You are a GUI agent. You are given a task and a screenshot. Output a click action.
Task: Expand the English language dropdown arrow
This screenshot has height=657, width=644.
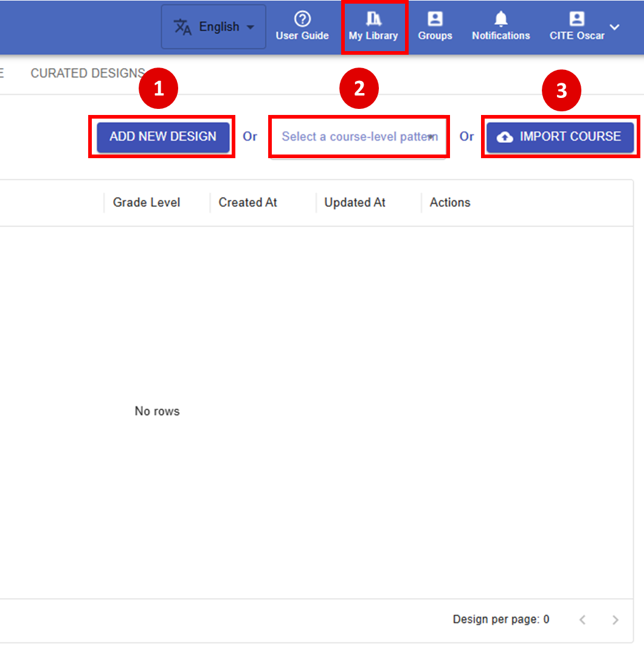tap(251, 27)
